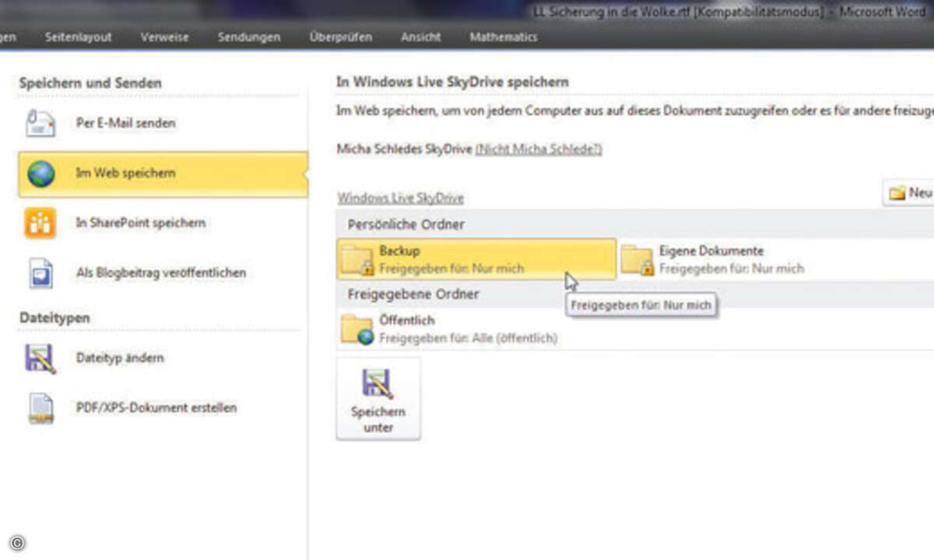Click the globe icon for Im Web speichern
The width and height of the screenshot is (934, 560).
(40, 173)
